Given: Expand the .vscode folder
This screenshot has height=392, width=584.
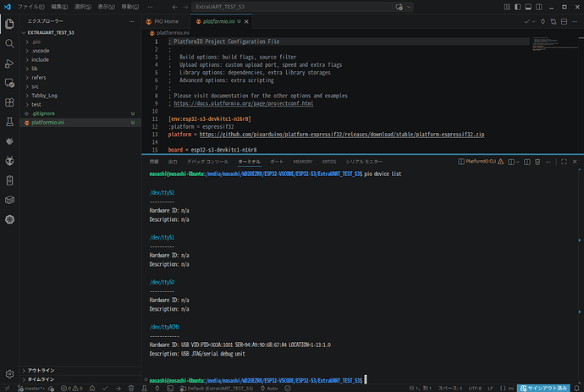Looking at the screenshot, I should (x=80, y=51).
